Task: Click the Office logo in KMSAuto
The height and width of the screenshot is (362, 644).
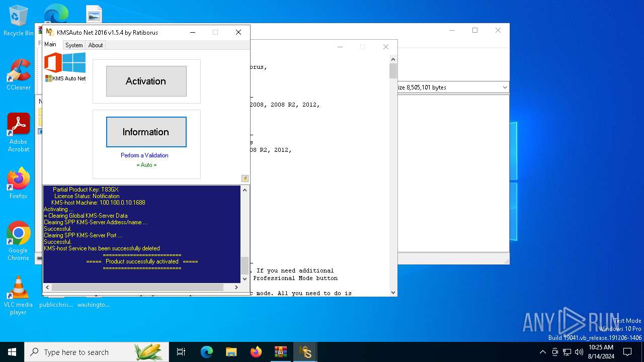Action: (x=53, y=63)
